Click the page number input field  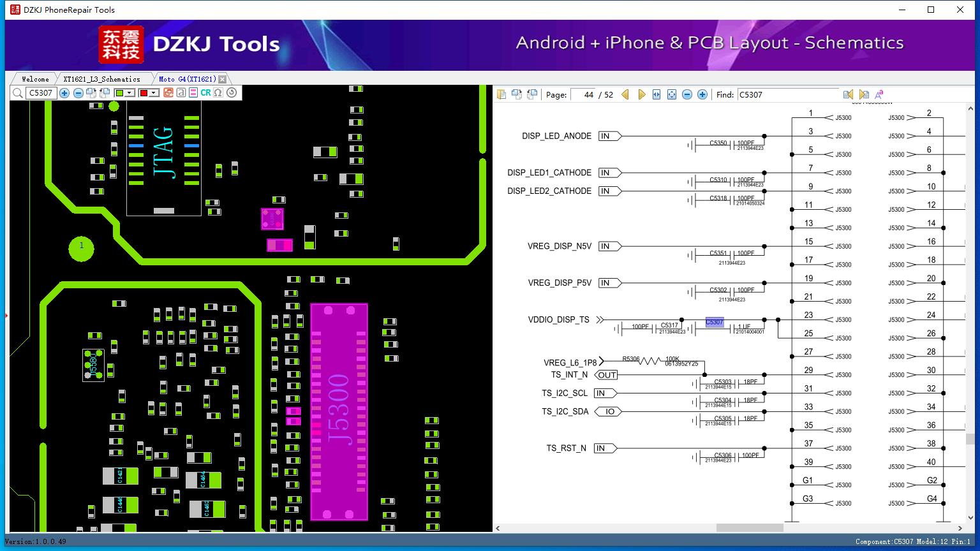[x=583, y=94]
